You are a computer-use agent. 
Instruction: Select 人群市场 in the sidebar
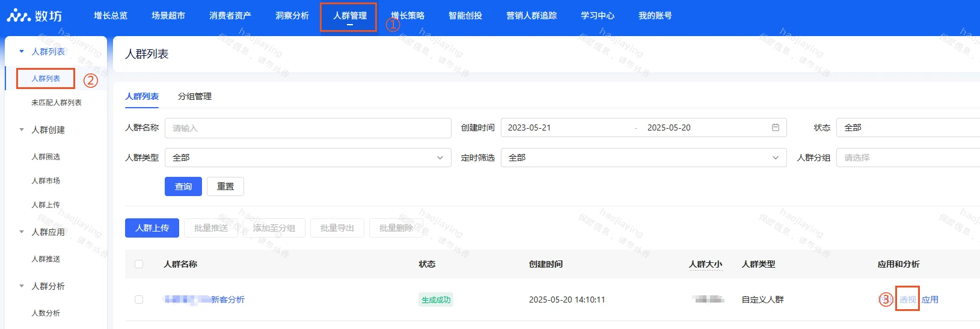click(x=46, y=181)
